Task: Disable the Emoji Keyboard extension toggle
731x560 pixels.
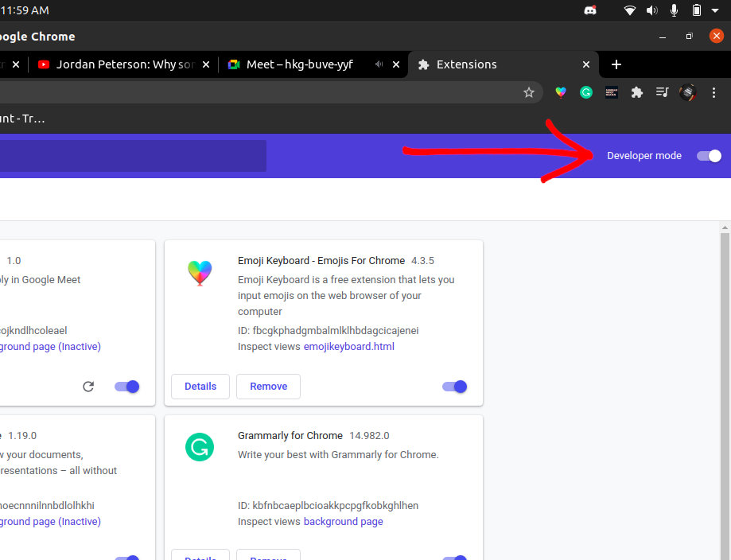Action: (x=454, y=387)
